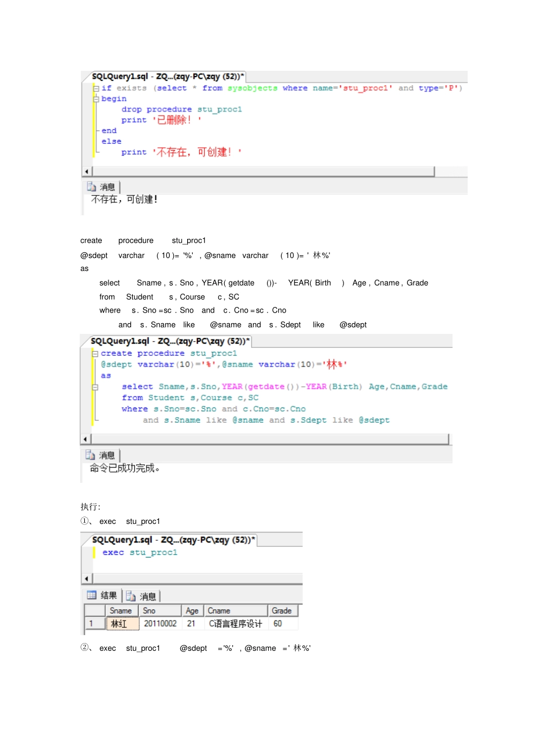Switch to the 结果 results tab
Screen dimensions: 534x756
(x=108, y=596)
